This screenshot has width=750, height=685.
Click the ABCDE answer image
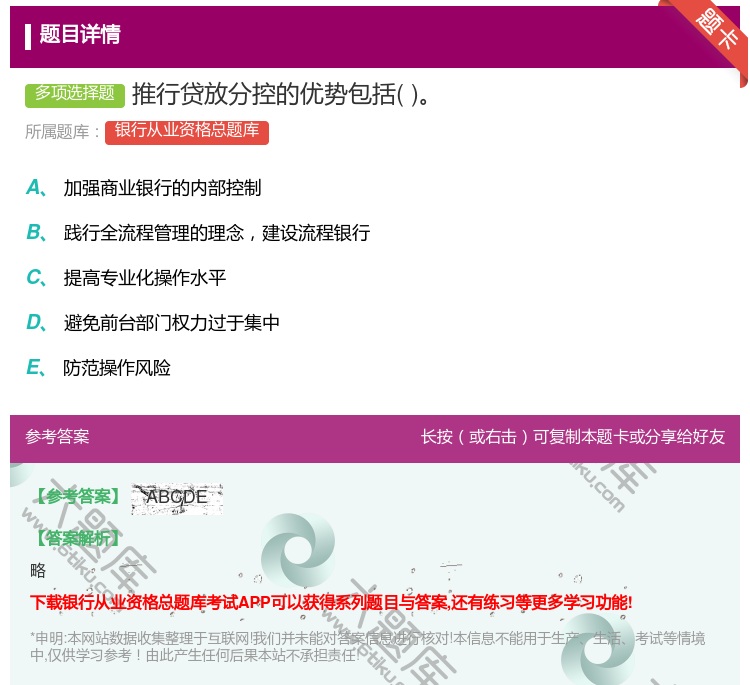[x=177, y=499]
